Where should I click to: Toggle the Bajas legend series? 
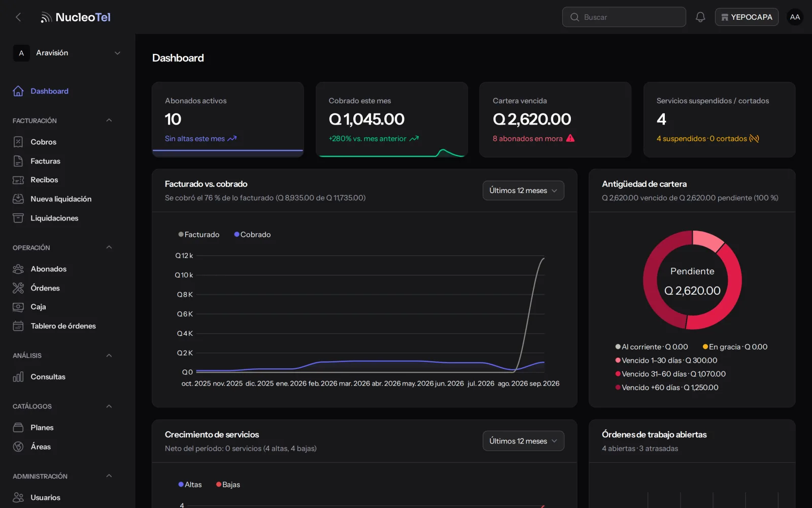pos(228,485)
